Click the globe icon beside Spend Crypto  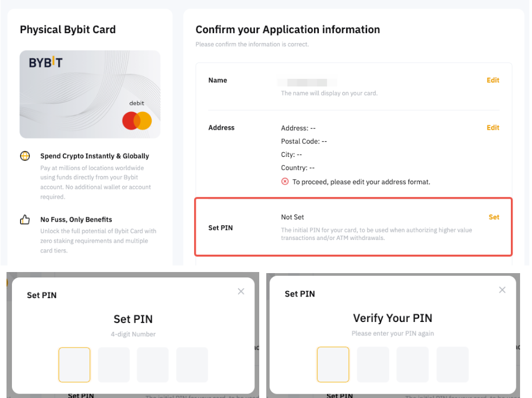25,156
